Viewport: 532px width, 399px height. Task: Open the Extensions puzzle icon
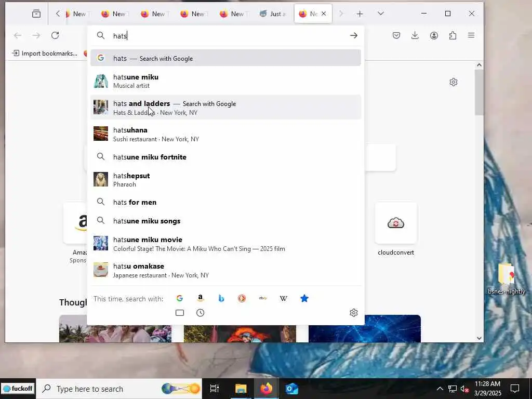click(x=453, y=35)
